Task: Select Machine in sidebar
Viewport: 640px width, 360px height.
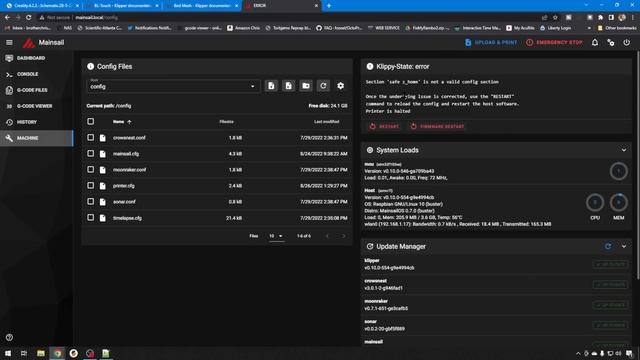Action: click(37, 138)
